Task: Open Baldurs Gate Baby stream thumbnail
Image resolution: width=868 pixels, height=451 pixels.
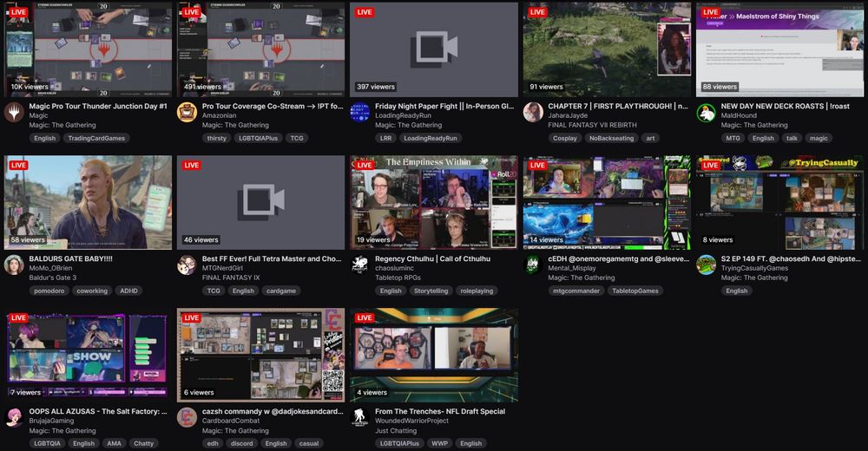Action: [88, 203]
